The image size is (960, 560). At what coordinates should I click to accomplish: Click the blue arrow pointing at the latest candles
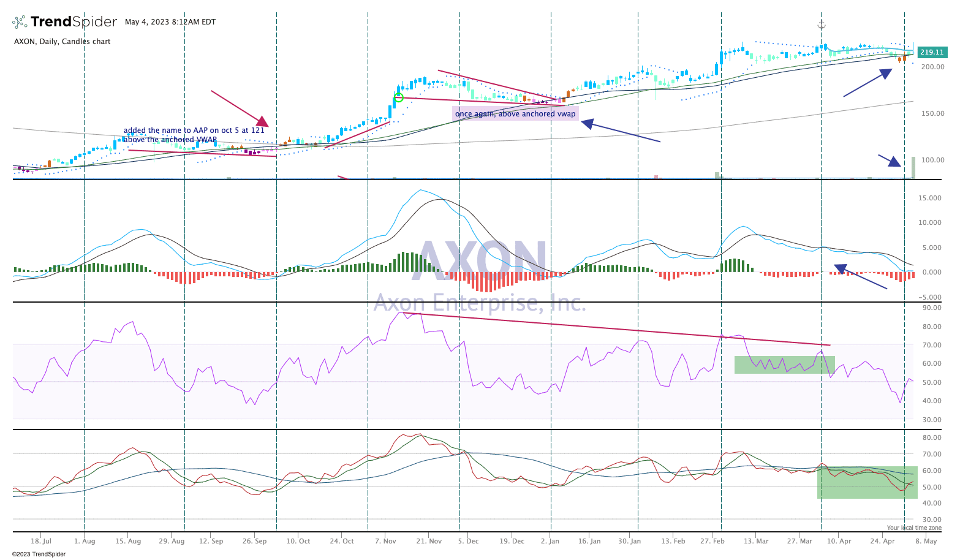point(867,83)
